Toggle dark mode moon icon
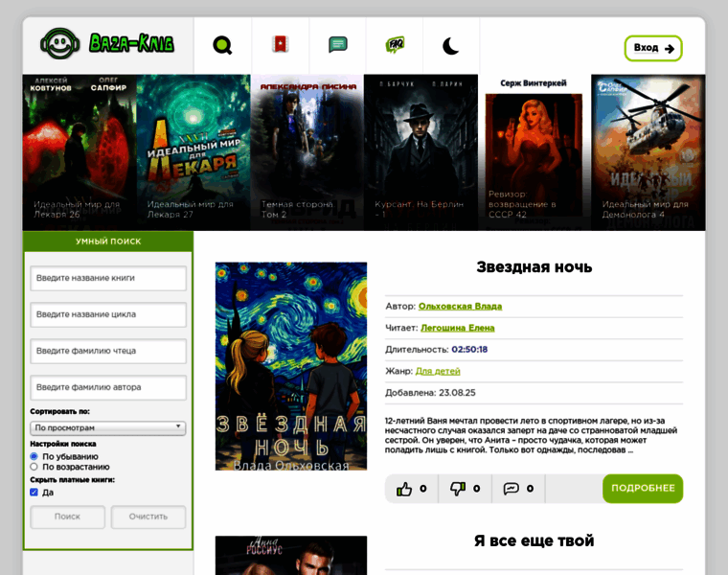Screen dimensions: 728x575 click(451, 46)
